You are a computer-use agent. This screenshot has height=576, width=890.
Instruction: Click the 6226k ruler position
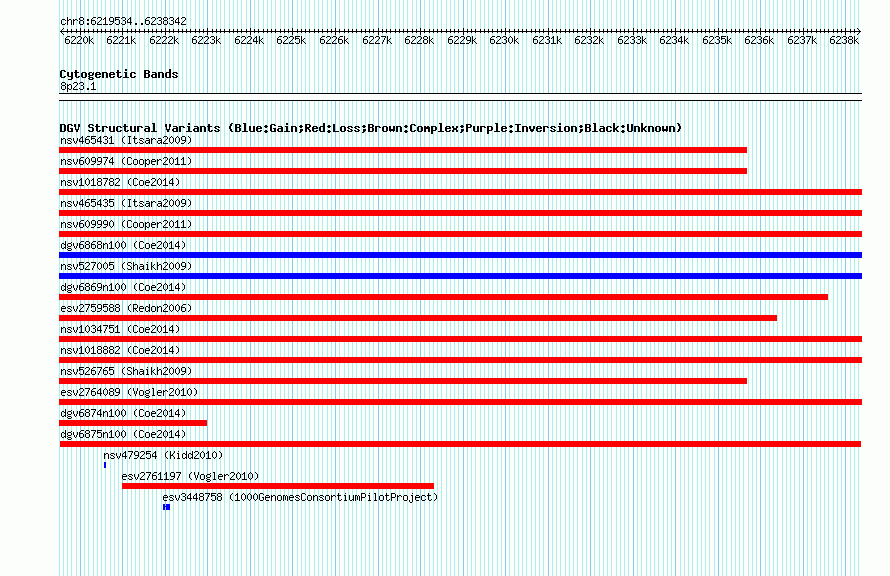[x=334, y=40]
